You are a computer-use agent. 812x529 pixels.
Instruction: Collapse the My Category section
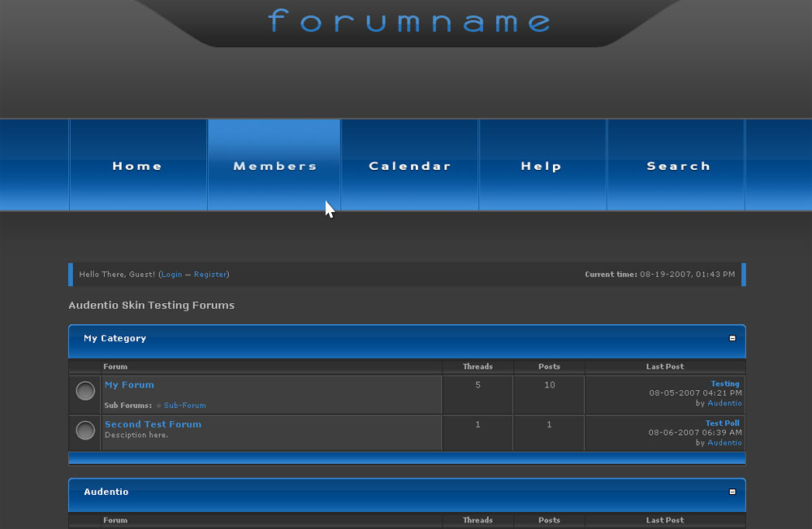(732, 338)
